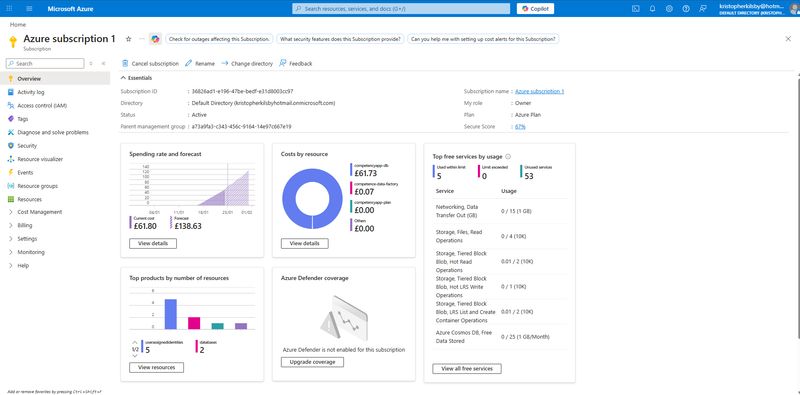Click the Resources grid icon

point(11,199)
